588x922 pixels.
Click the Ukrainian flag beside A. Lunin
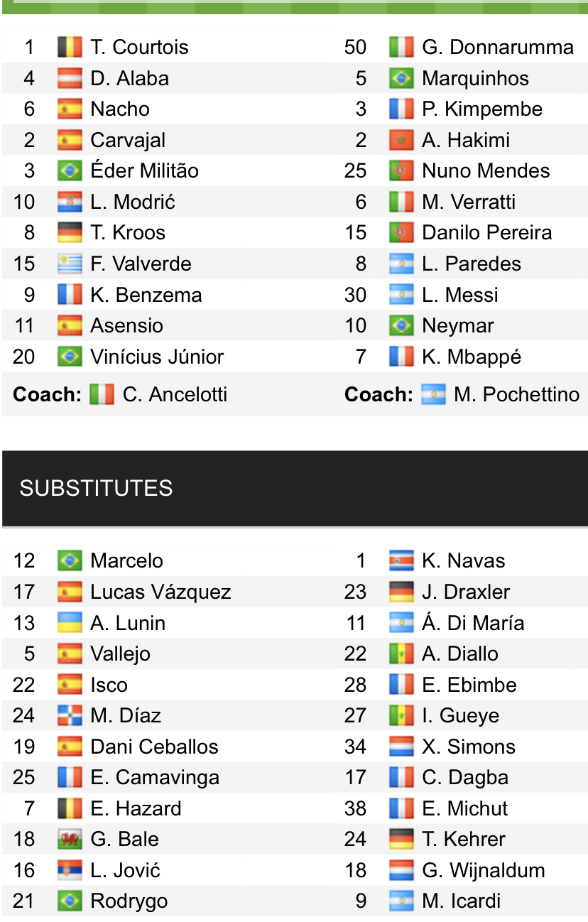pos(69,624)
